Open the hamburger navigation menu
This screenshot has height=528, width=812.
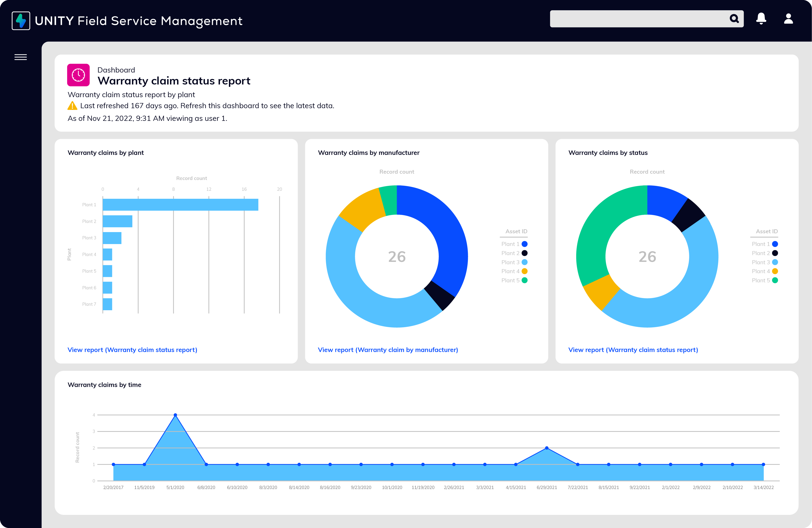tap(20, 57)
